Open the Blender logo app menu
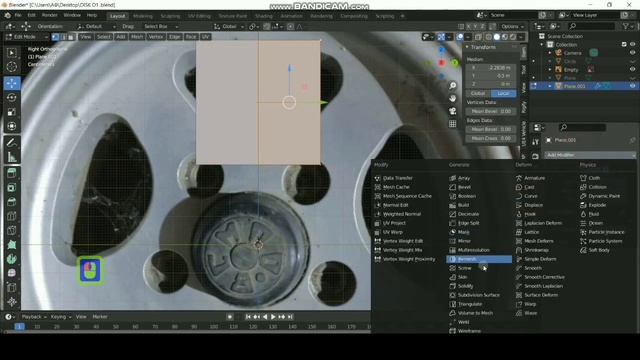The height and width of the screenshot is (360, 640). point(7,15)
